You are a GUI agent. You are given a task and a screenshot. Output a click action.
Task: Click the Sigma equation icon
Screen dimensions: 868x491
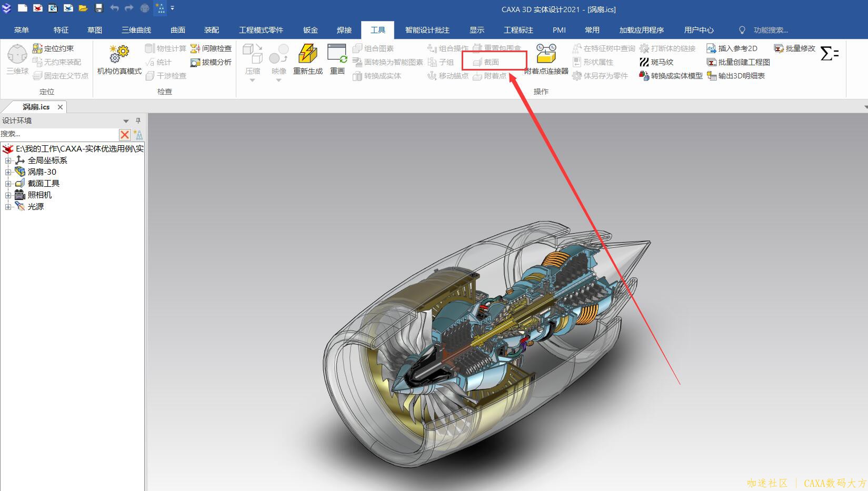(830, 54)
